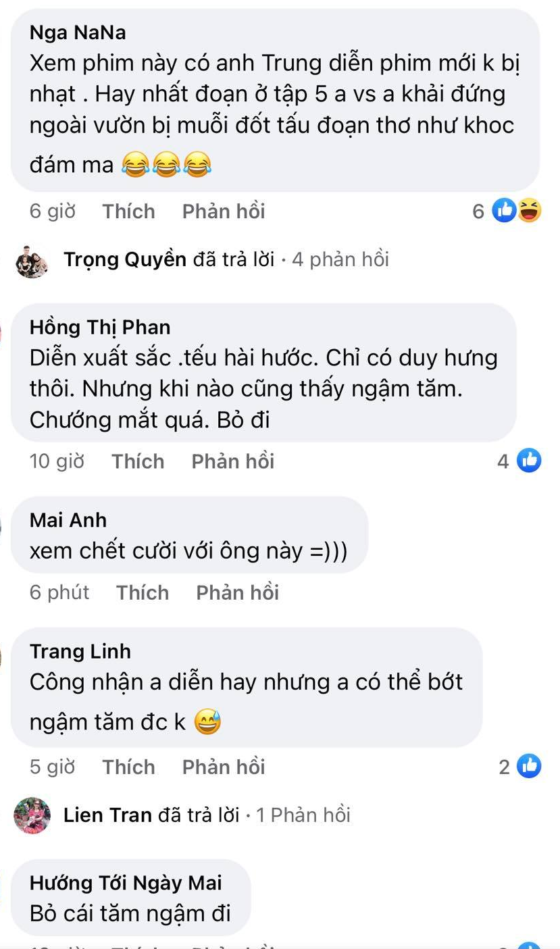This screenshot has width=560, height=949.
Task: Open Trọng Quyền's profile picture
Action: [x=32, y=261]
